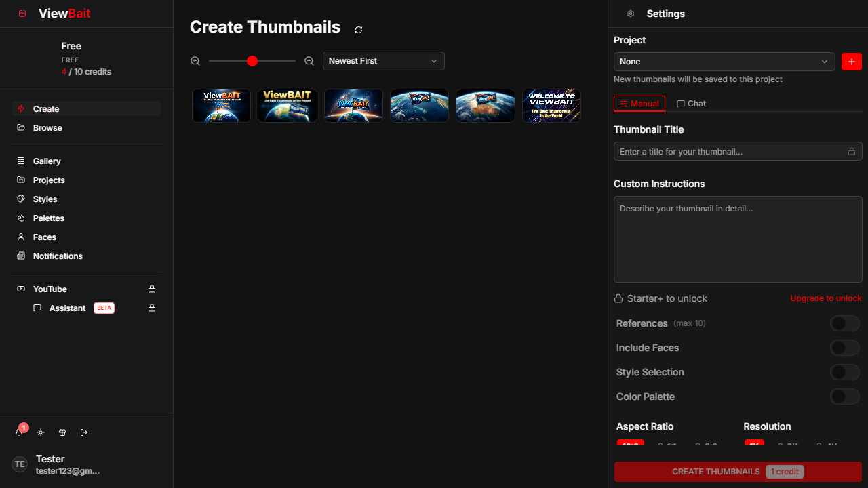Turn on Include Faces
The image size is (868, 488).
tap(844, 348)
